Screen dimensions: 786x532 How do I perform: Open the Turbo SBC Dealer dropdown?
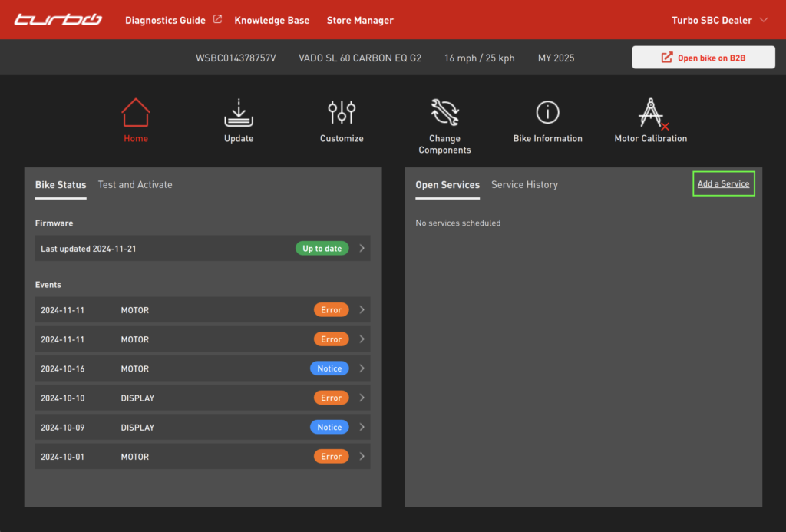(719, 20)
